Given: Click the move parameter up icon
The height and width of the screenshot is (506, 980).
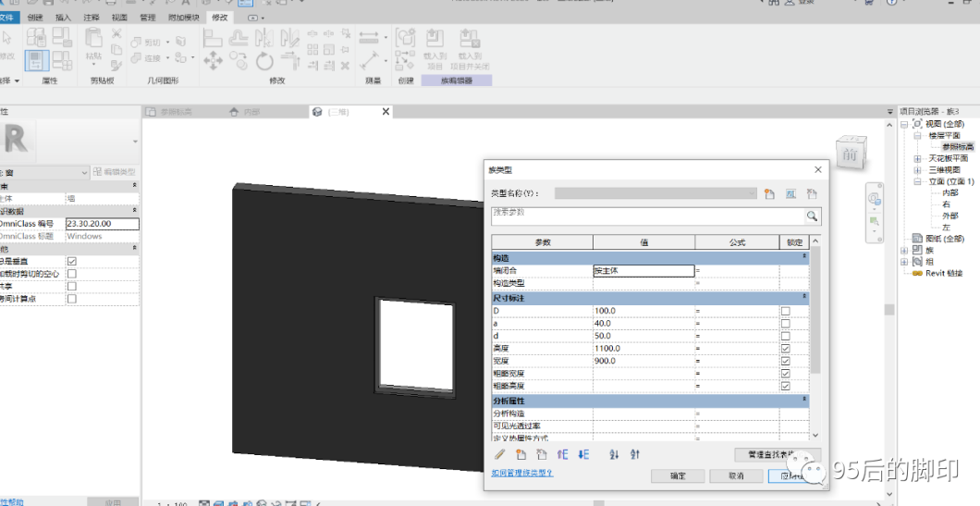Looking at the screenshot, I should point(562,455).
